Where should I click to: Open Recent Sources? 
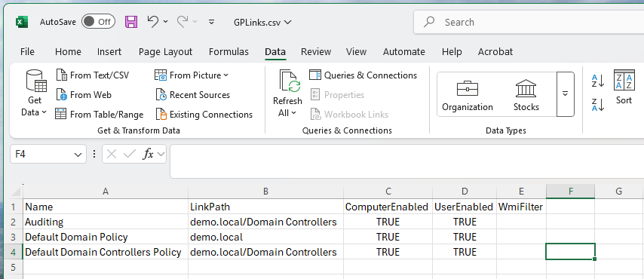coord(192,95)
